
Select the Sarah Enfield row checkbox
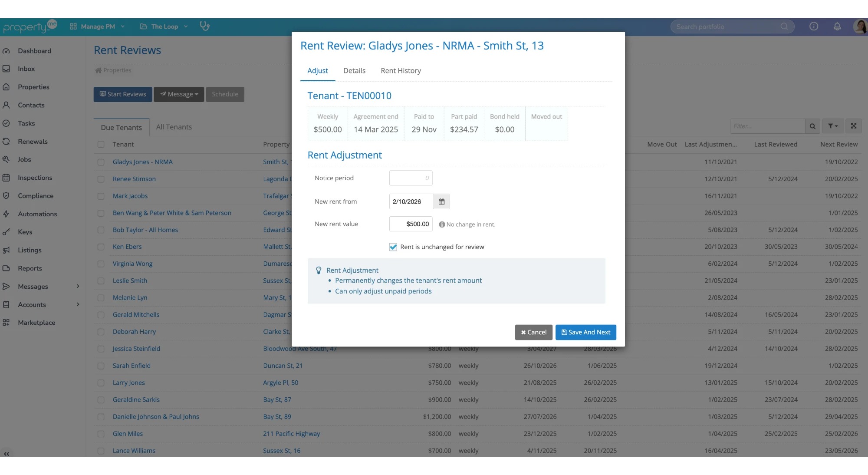(x=101, y=366)
